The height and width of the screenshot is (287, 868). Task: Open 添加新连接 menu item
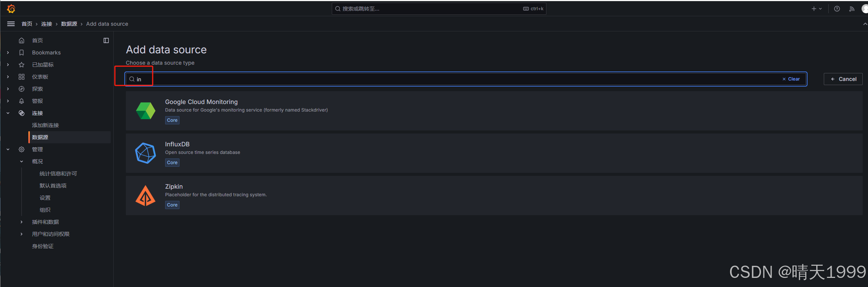coord(45,125)
